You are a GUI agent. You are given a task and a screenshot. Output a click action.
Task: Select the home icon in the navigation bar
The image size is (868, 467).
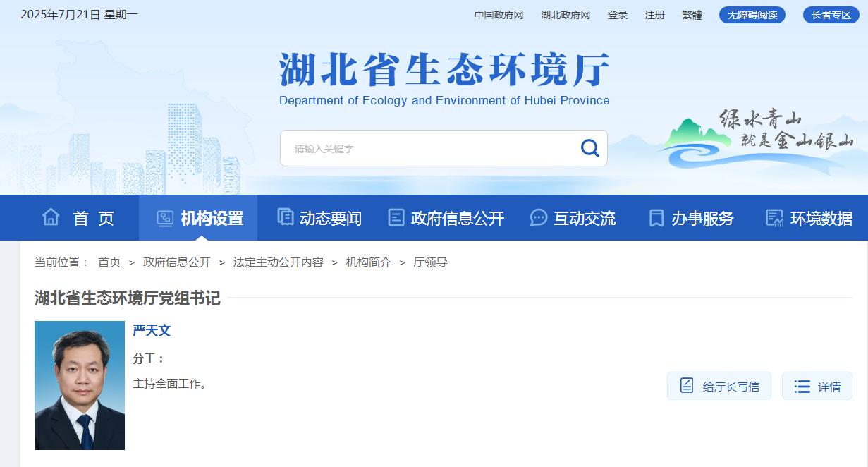point(51,217)
